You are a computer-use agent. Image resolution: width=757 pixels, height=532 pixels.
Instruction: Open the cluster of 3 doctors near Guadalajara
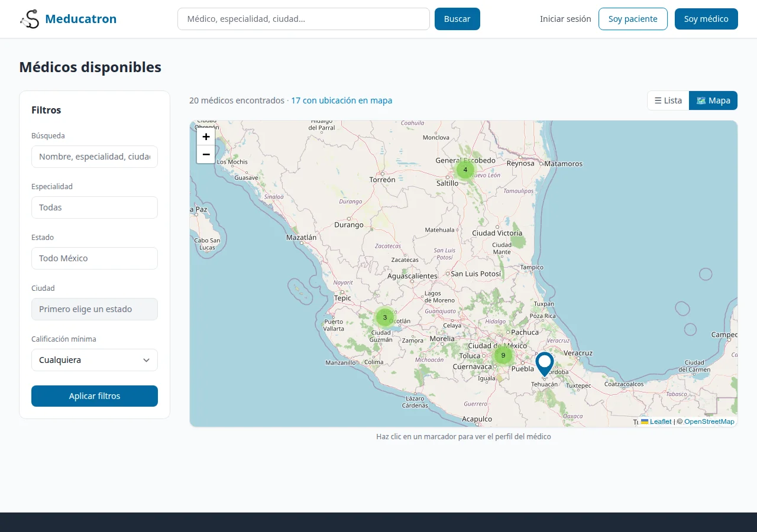coord(385,317)
